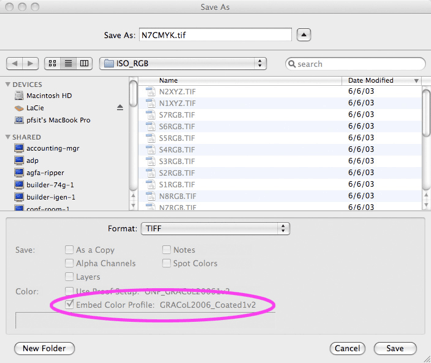Toggle the Notes checkbox
The height and width of the screenshot is (363, 431).
click(166, 250)
